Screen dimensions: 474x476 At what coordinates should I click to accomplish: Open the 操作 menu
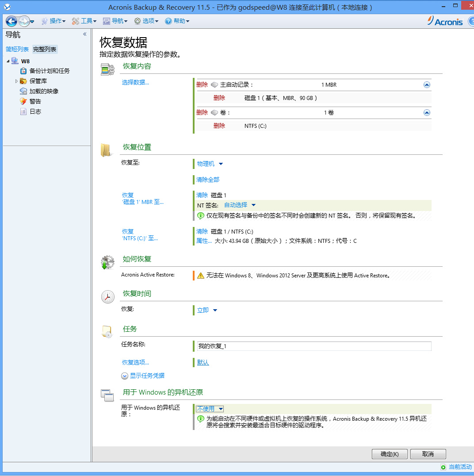point(54,21)
